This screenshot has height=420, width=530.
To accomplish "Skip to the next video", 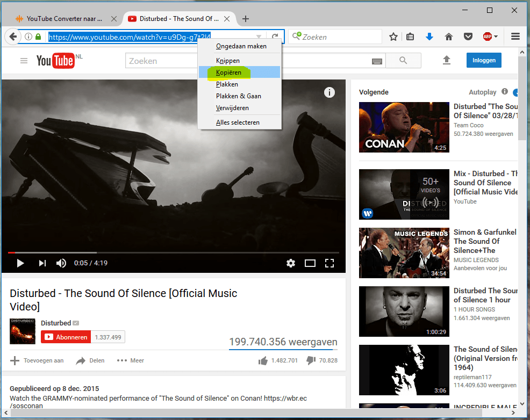I will (42, 263).
